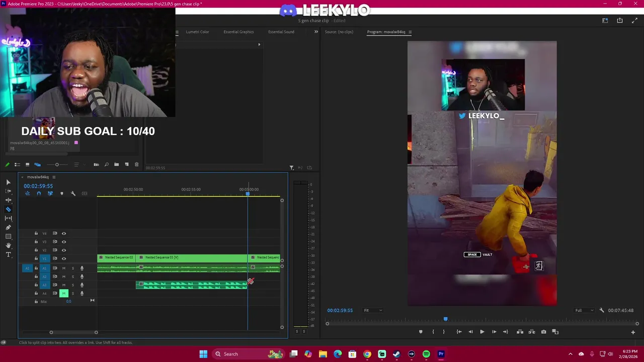Open movalw84kq timeline panel menu
This screenshot has height=362, width=644.
coord(54,177)
